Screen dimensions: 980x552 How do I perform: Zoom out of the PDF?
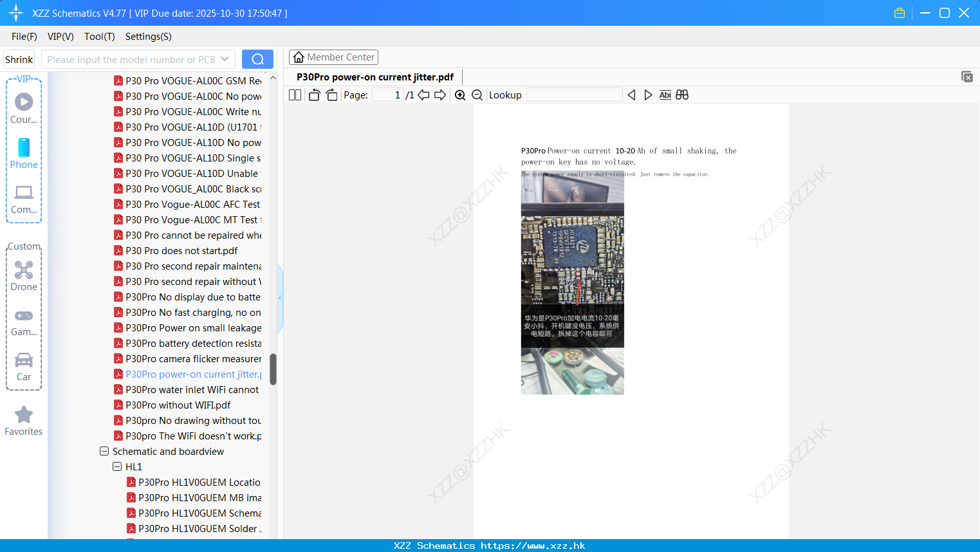[477, 95]
